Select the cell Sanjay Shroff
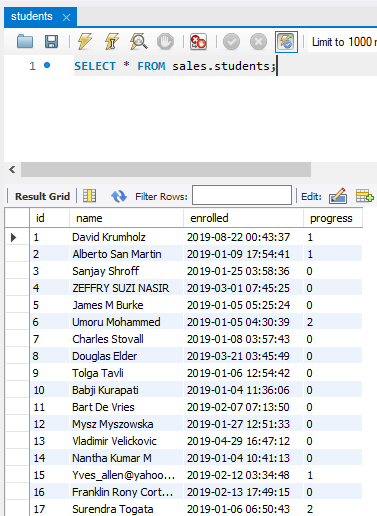The image size is (377, 516). (126, 271)
